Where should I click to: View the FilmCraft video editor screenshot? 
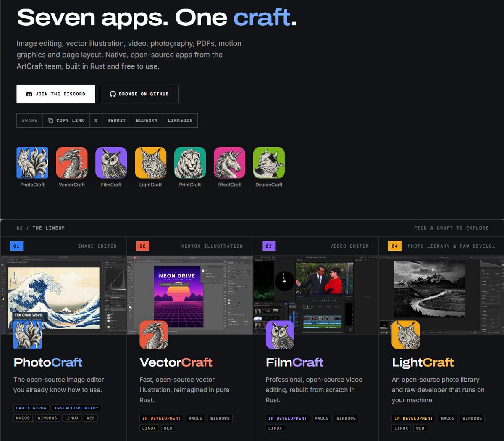coord(316,295)
